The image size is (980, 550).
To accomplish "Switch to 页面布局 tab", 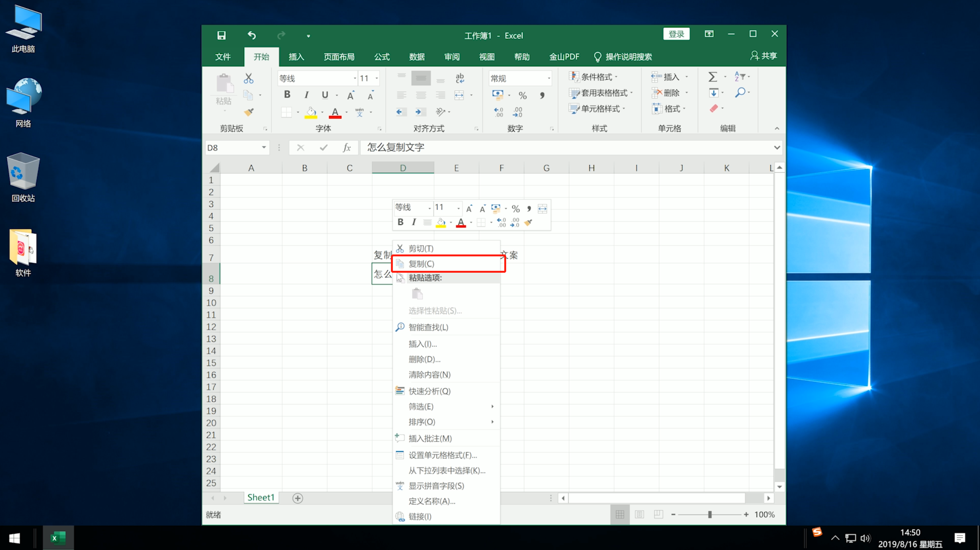I will coord(339,57).
